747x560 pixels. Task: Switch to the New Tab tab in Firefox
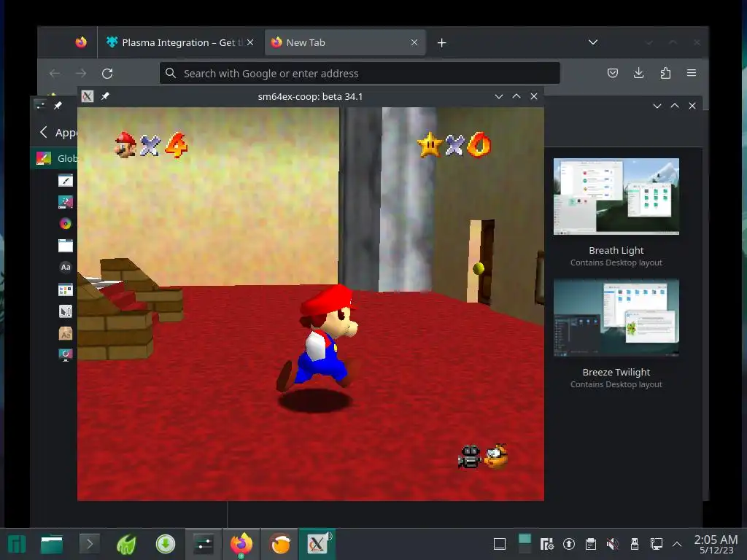[x=344, y=42]
